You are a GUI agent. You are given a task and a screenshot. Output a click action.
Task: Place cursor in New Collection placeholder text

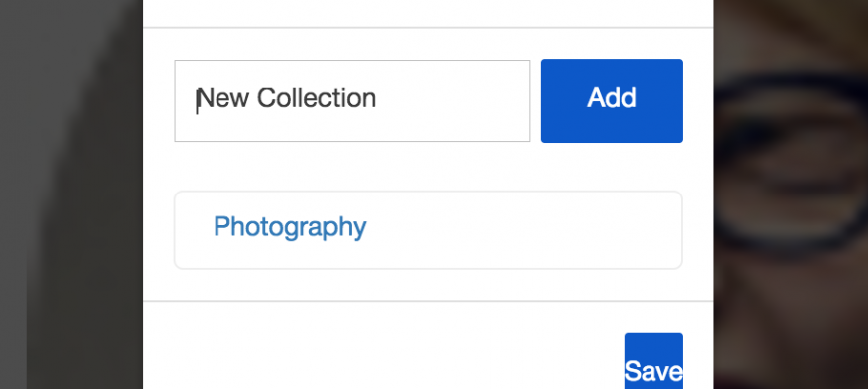[x=286, y=98]
